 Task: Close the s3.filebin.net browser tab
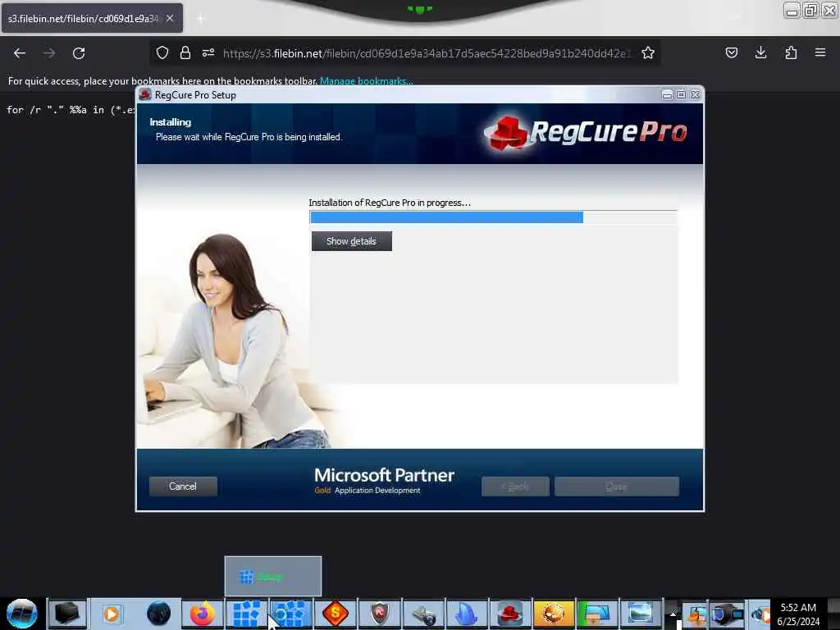pyautogui.click(x=170, y=18)
